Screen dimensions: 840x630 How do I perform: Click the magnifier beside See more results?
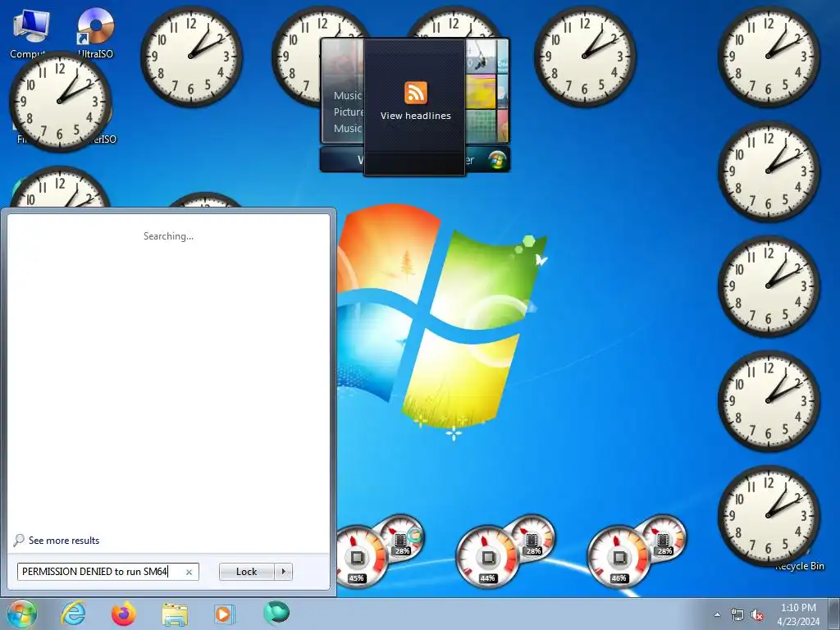coord(19,540)
